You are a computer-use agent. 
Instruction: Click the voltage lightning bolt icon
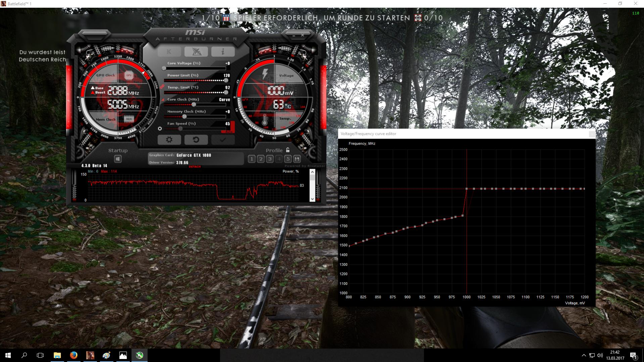pyautogui.click(x=265, y=74)
